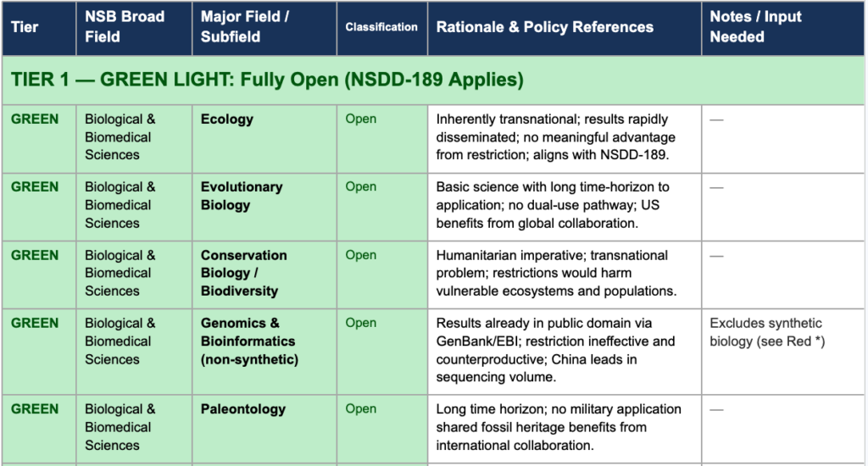Viewport: 868px width, 466px height.
Task: Select the Paleontology subfield cell
Action: pos(243,409)
